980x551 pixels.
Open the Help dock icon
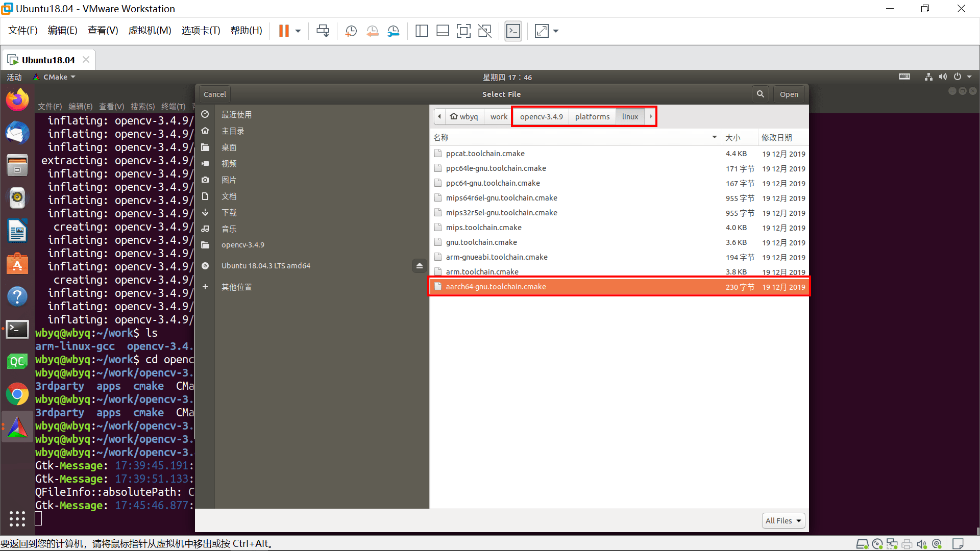point(17,296)
